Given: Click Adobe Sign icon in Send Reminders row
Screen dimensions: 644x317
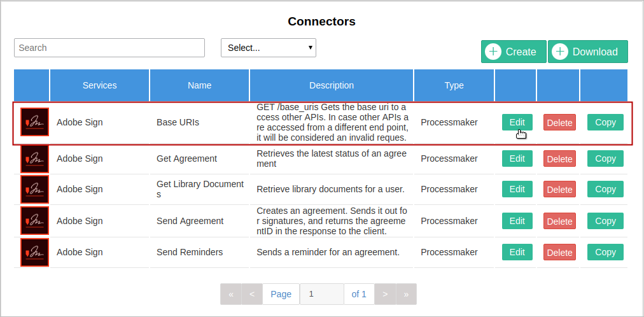Looking at the screenshot, I should pos(34,252).
